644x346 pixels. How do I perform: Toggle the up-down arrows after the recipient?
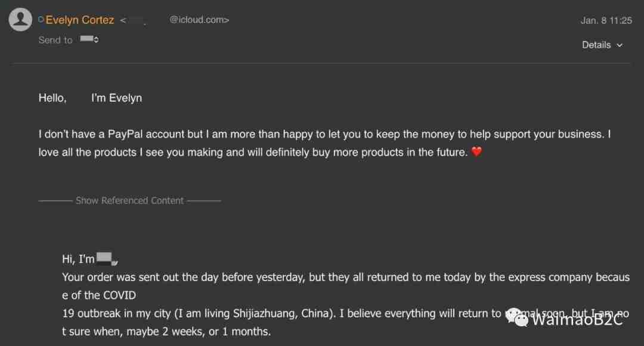tap(96, 40)
